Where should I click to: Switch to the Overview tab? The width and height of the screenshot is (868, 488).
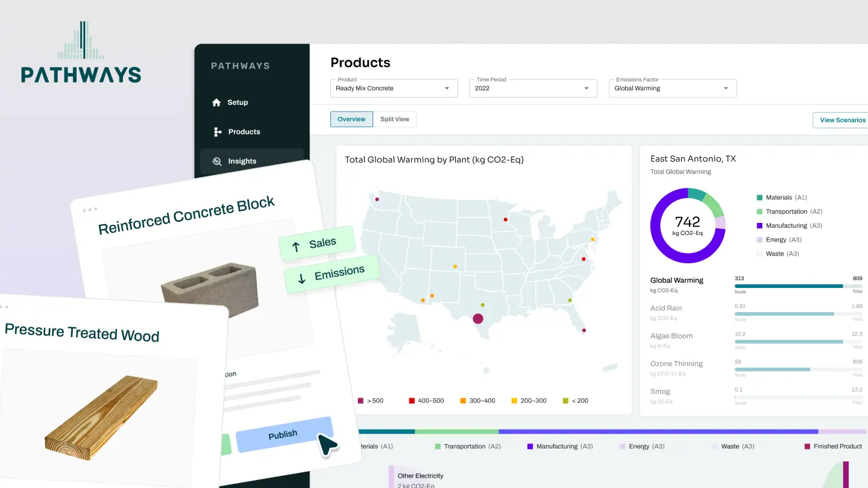351,119
